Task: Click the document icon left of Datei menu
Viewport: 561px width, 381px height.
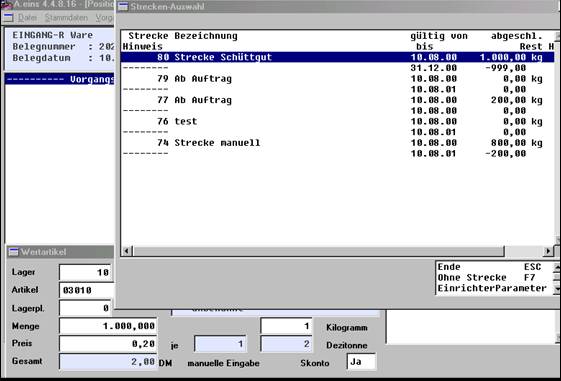Action: [8, 18]
